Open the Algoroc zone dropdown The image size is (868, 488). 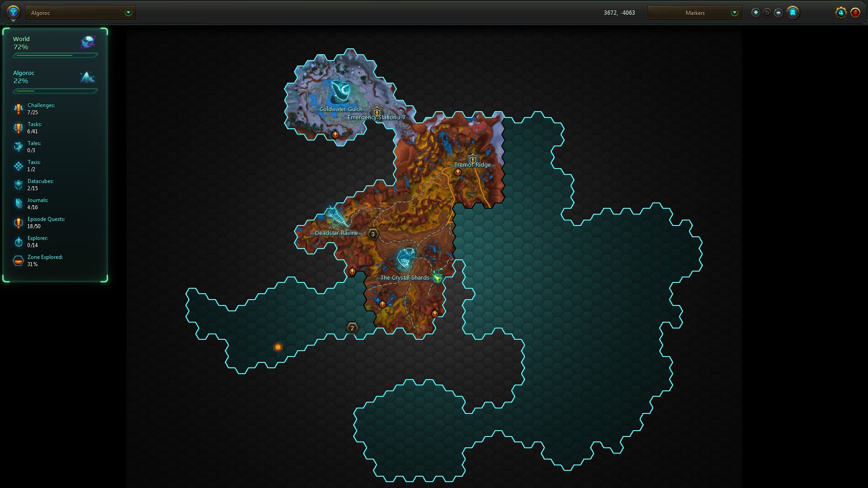point(80,13)
